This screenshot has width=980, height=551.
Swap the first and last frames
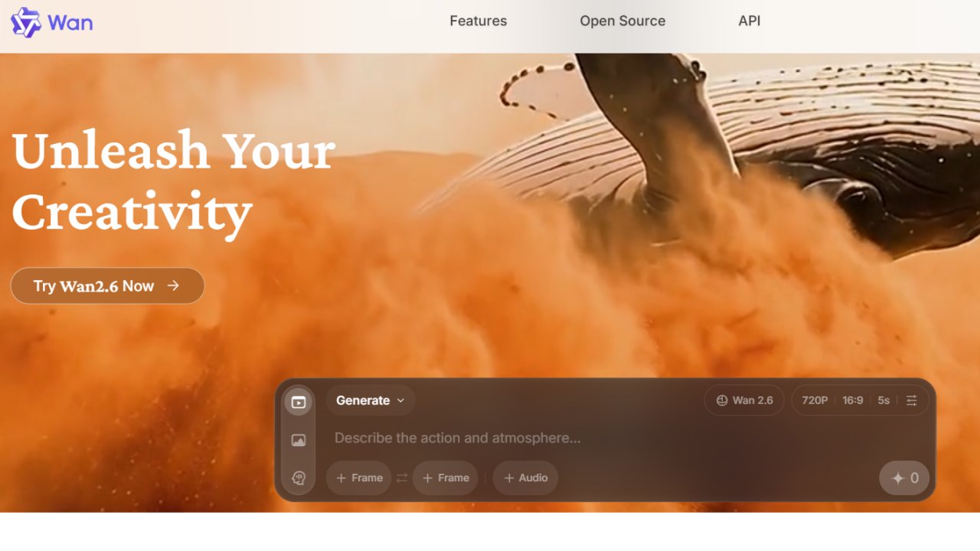click(x=402, y=478)
